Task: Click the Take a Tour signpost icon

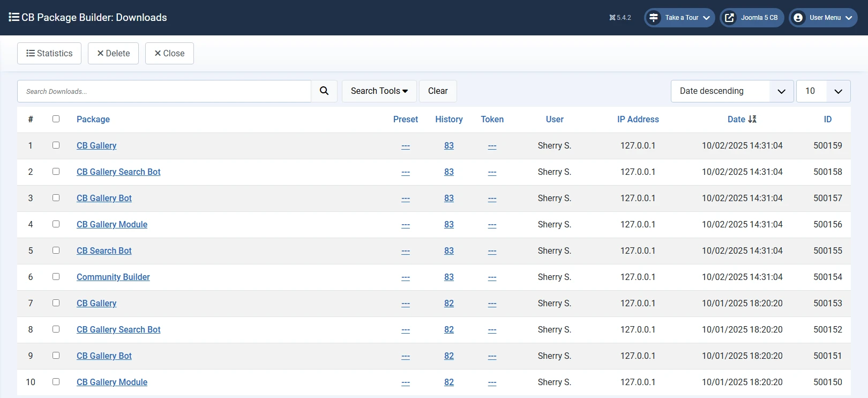Action: pos(654,18)
